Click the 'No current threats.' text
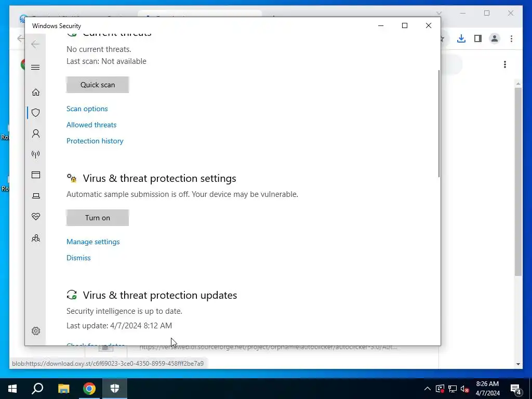 (99, 49)
